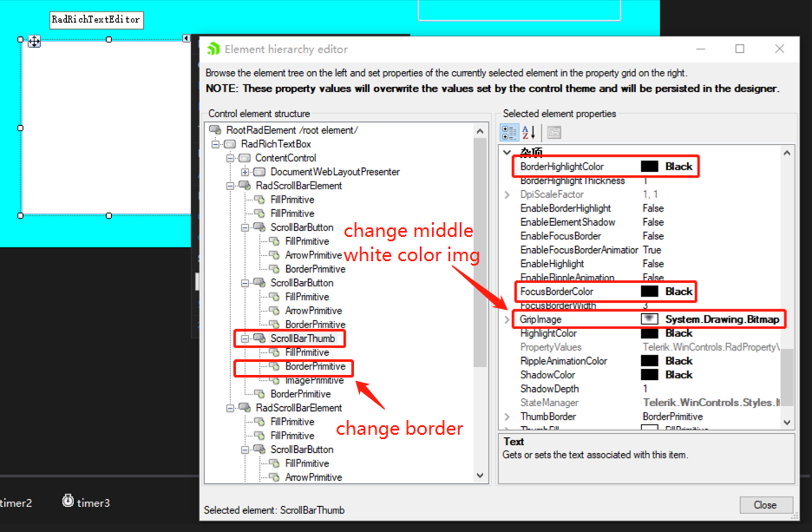Click the HighlightColor black swatch

pos(650,333)
